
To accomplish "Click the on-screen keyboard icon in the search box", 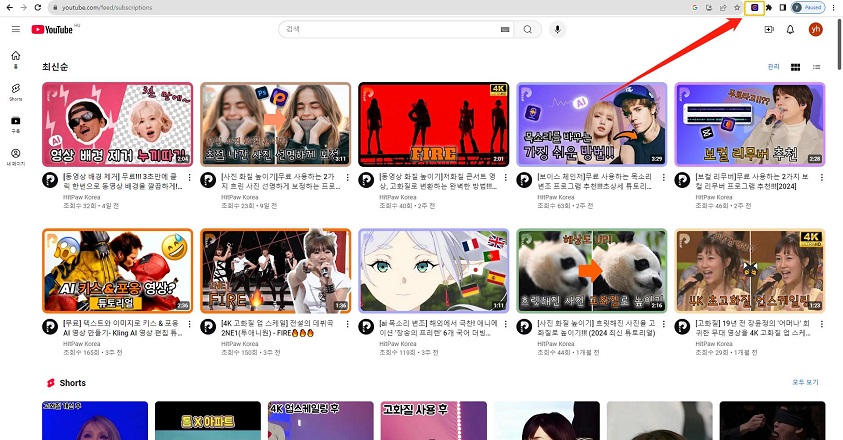I will [505, 30].
